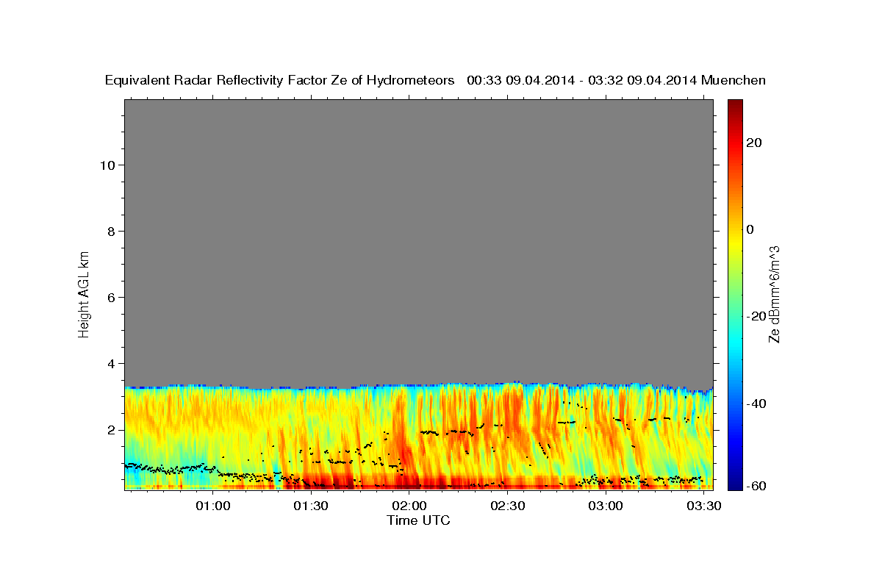The width and height of the screenshot is (882, 588).
Task: Click the gray no-data region of the plot
Action: (418, 241)
